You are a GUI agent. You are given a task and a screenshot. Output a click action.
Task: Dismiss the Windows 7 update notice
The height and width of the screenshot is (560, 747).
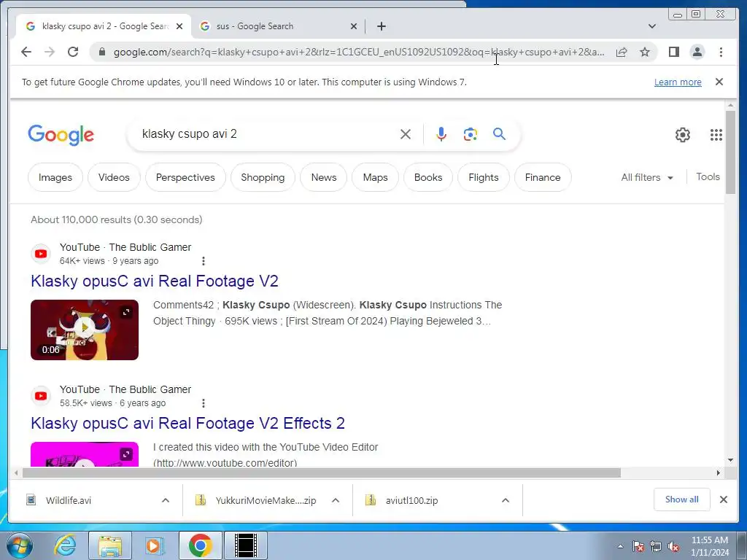tap(719, 82)
